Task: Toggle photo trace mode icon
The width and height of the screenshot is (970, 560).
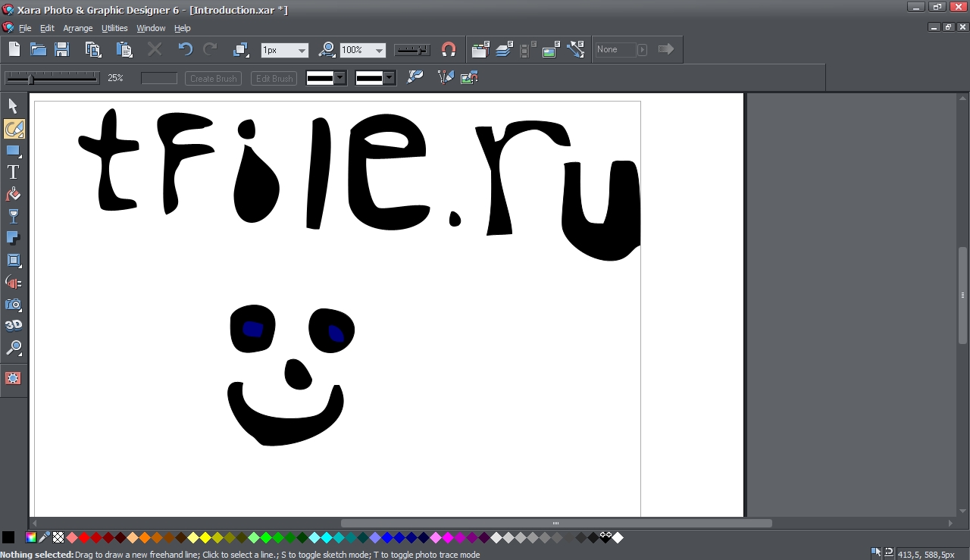Action: click(469, 77)
